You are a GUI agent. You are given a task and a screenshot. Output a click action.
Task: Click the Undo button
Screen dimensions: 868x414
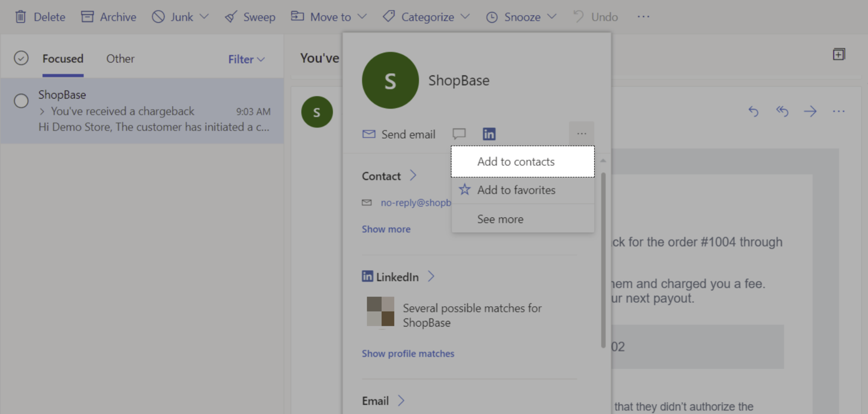pos(596,17)
